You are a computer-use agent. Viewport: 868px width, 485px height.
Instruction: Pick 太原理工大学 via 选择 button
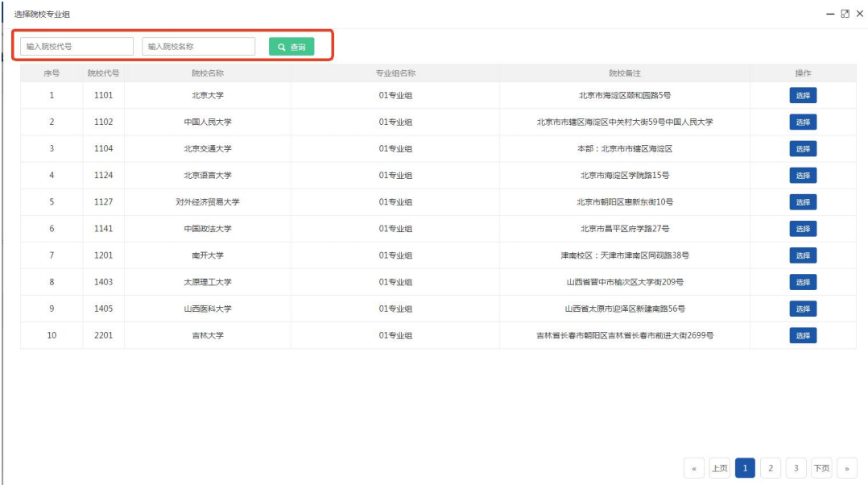point(802,282)
